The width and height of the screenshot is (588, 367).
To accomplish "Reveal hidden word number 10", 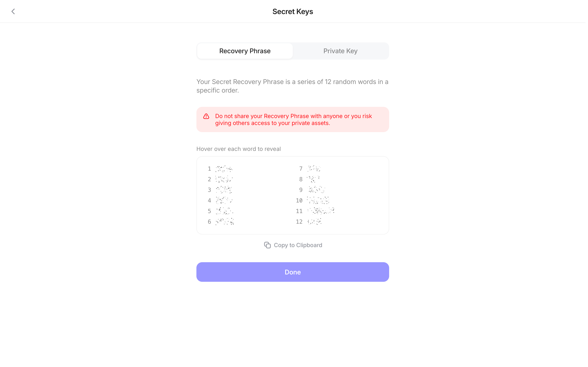I will point(320,201).
